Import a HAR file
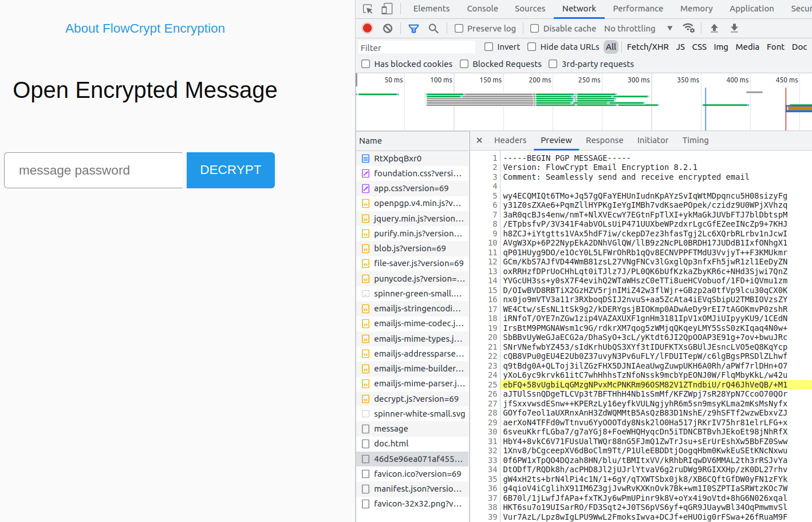The width and height of the screenshot is (812, 522). [x=714, y=27]
